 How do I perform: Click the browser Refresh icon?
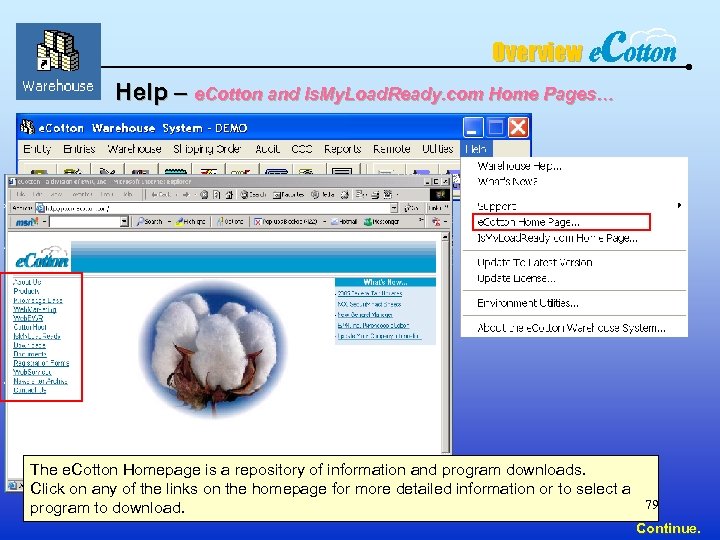point(217,195)
